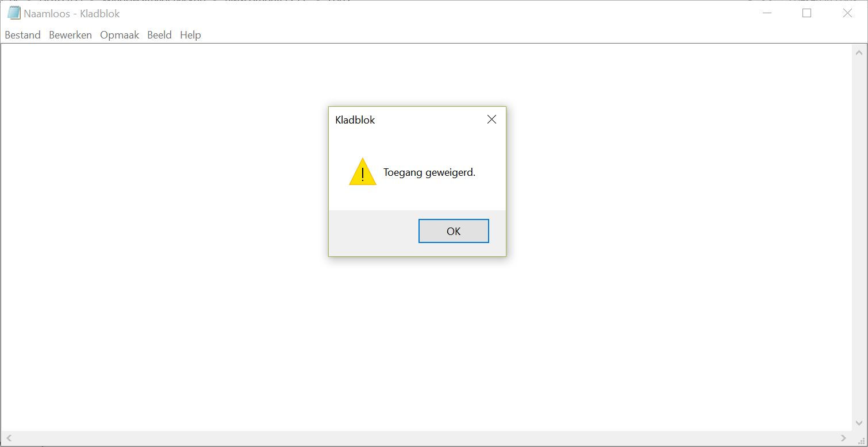Image resolution: width=868 pixels, height=447 pixels.
Task: Click the Kladblok dialog title bar
Action: (405, 120)
